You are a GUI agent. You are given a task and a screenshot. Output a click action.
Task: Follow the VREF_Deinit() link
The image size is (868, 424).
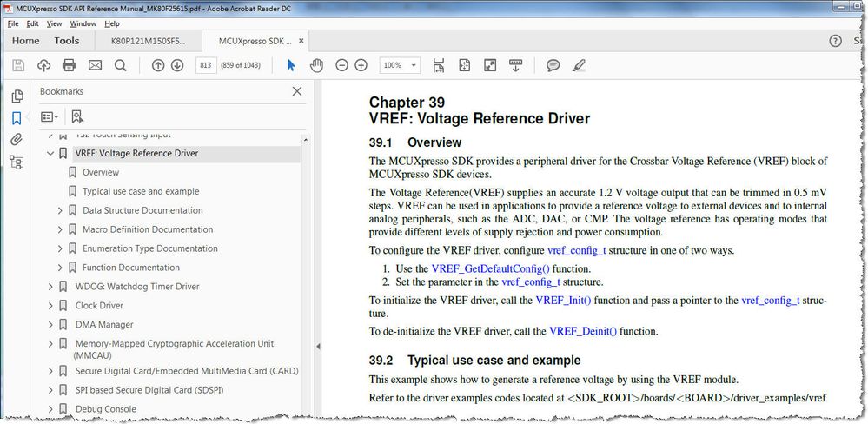click(x=583, y=332)
